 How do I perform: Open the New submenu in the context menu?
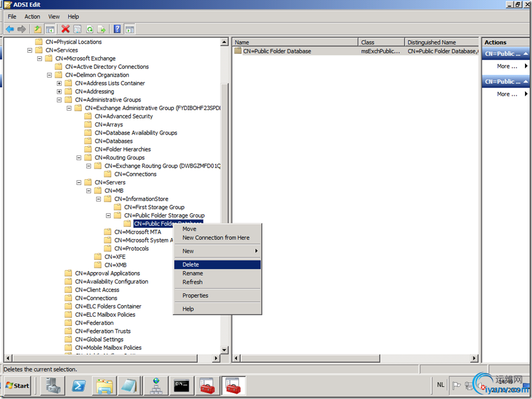[218, 251]
